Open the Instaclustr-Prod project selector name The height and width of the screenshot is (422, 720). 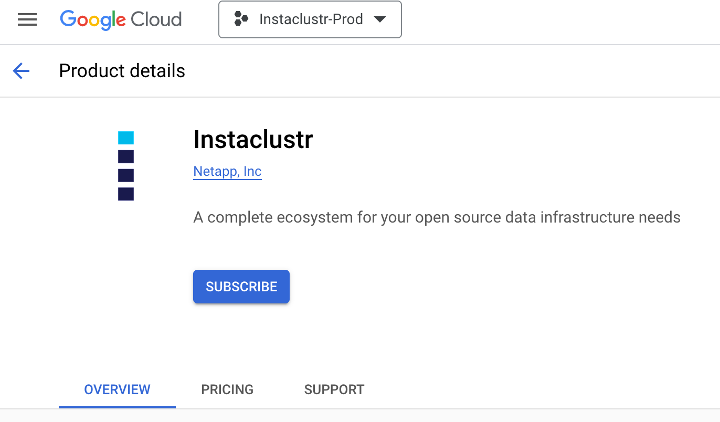311,19
